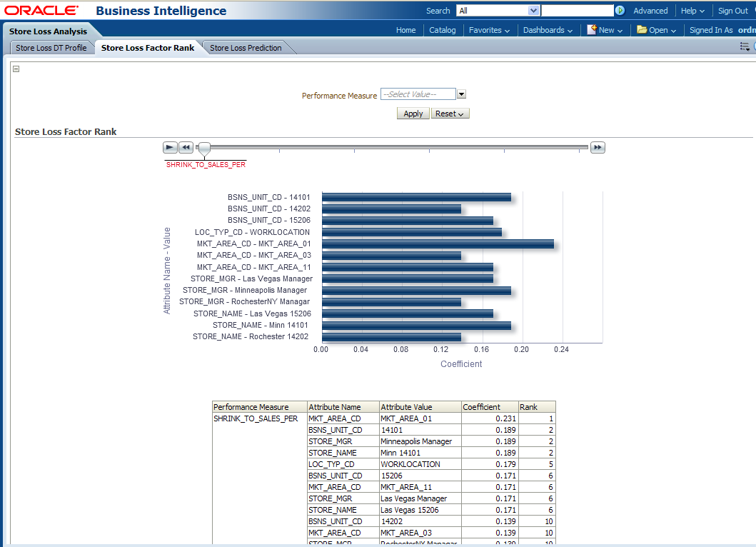Click the section slider thumb handle
The height and width of the screenshot is (547, 756).
204,149
